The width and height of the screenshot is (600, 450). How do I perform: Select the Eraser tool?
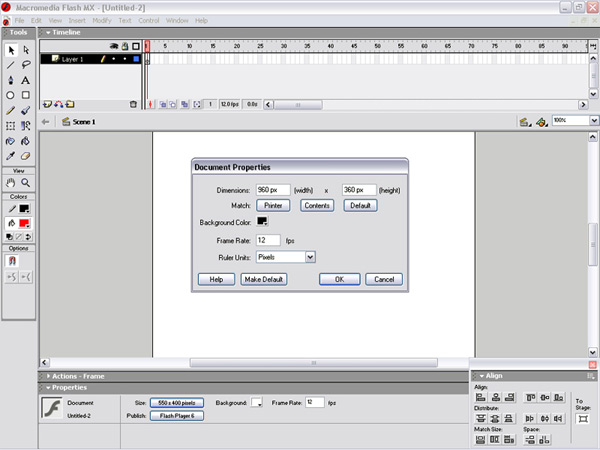[26, 156]
